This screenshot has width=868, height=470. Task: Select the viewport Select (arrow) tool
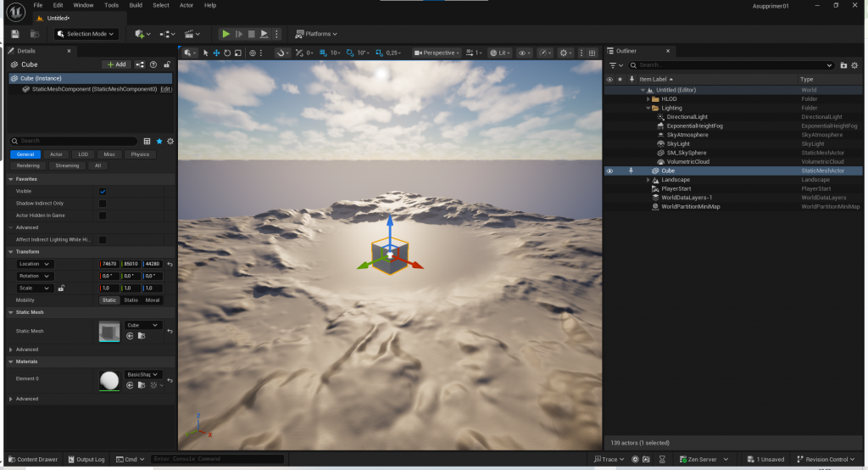click(x=205, y=53)
